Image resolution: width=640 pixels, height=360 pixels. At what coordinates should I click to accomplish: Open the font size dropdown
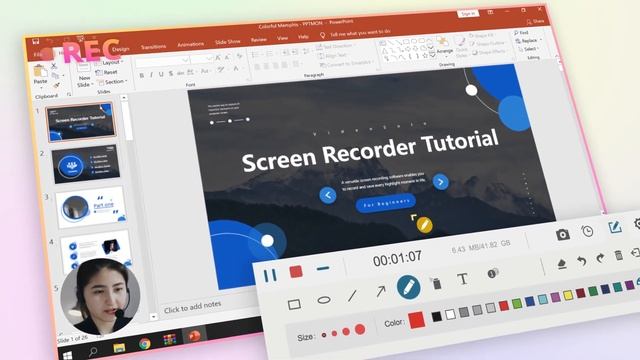[209, 59]
